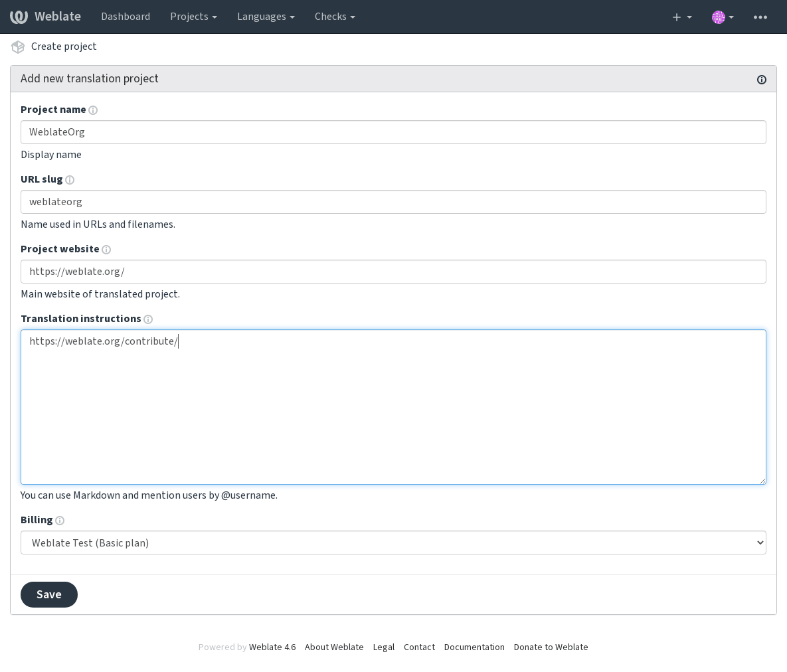Open the Legal footer link
Image resolution: width=787 pixels, height=672 pixels.
pyautogui.click(x=383, y=647)
